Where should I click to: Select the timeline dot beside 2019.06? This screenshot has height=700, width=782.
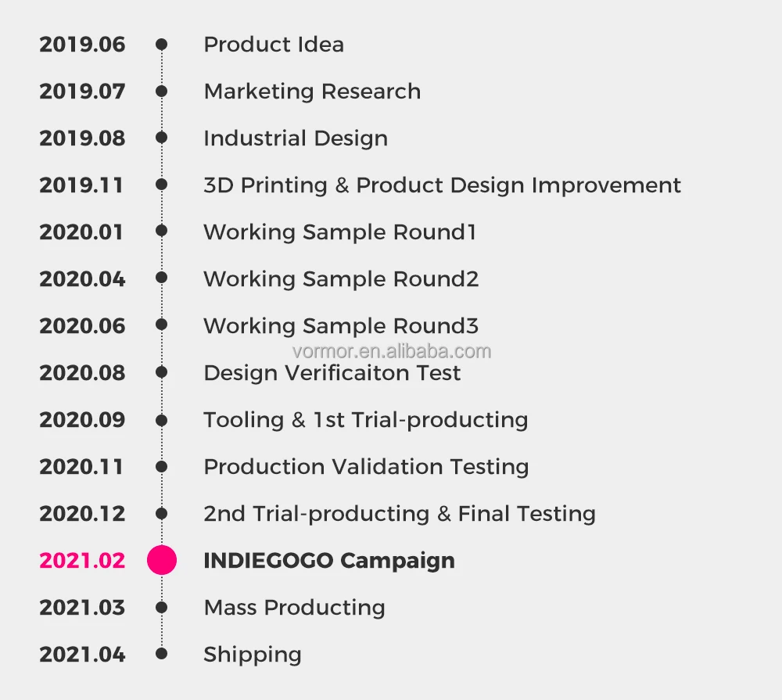pyautogui.click(x=162, y=45)
